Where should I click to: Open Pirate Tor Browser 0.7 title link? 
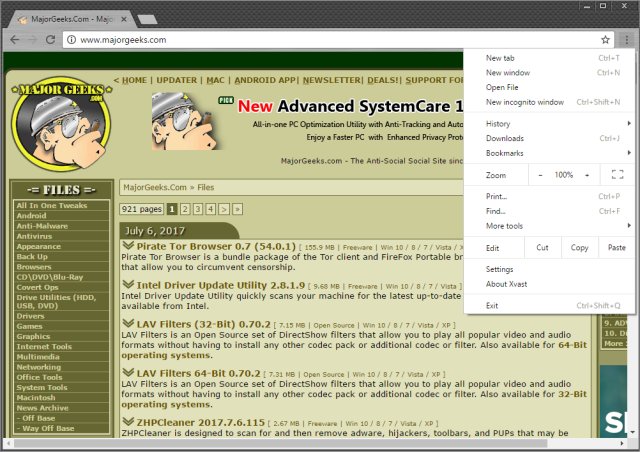point(216,246)
